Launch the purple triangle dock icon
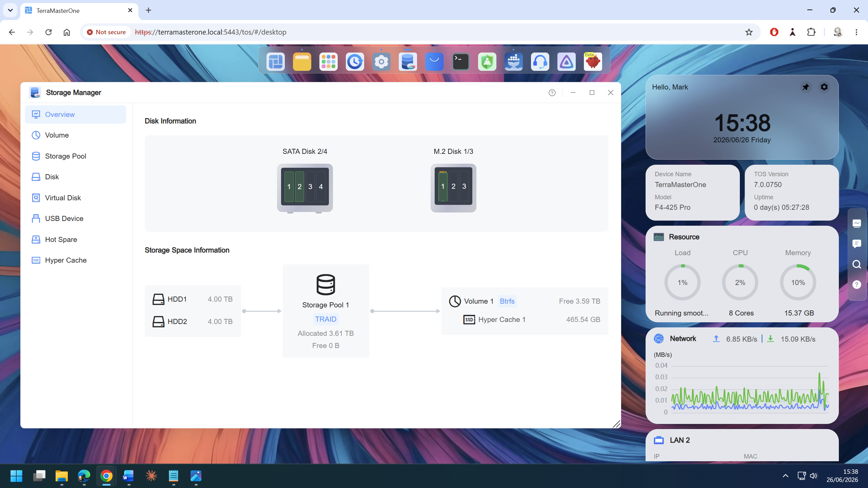The image size is (868, 488). tap(566, 62)
